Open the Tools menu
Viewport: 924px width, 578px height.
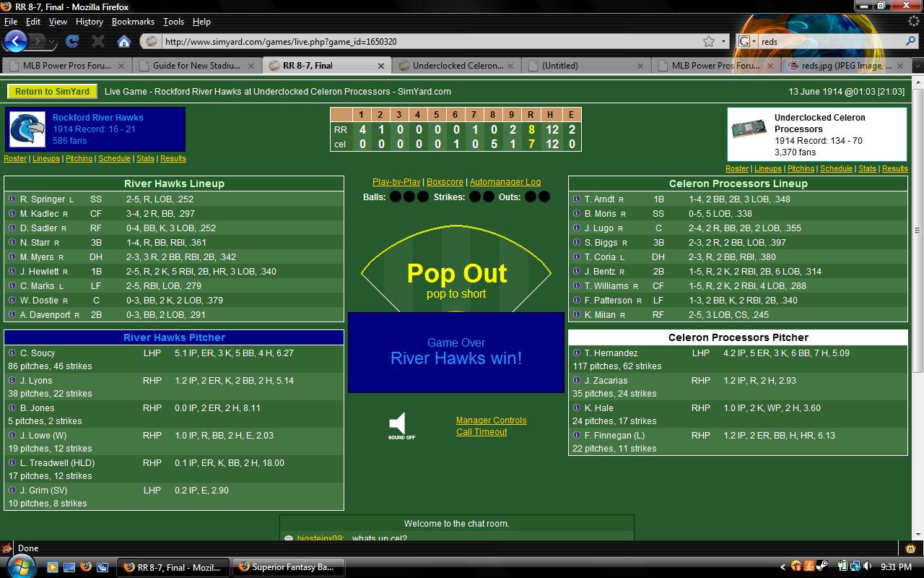pos(173,22)
